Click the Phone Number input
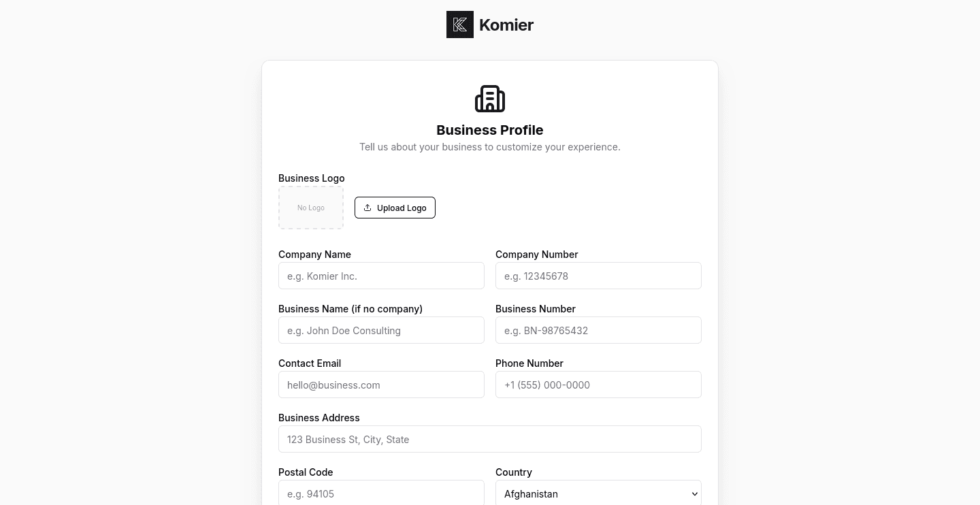Image resolution: width=980 pixels, height=505 pixels. [x=598, y=385]
